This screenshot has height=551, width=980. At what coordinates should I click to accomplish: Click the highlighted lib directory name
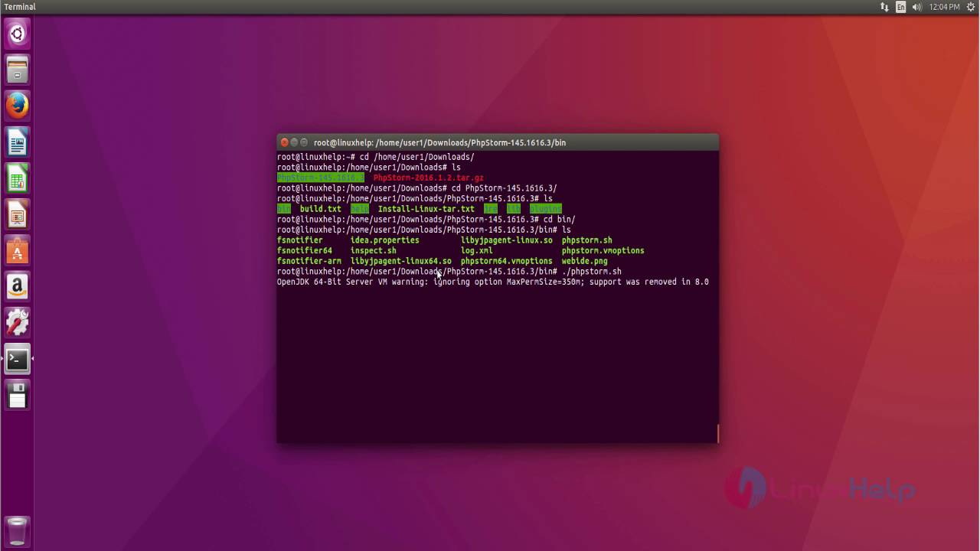pos(514,209)
